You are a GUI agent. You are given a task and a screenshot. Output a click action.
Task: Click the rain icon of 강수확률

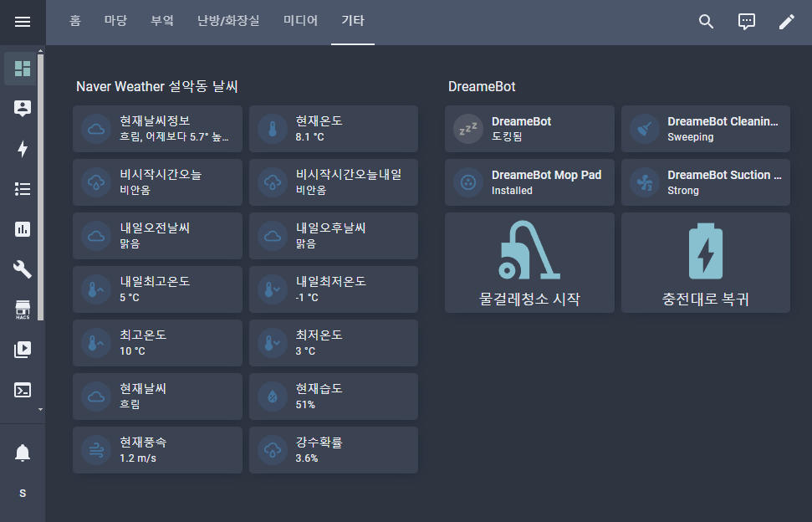[x=273, y=450]
